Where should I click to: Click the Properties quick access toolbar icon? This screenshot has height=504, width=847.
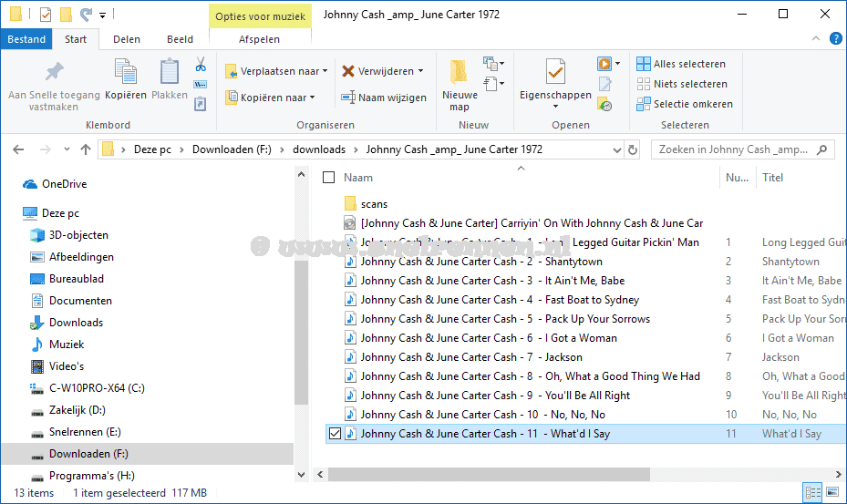tap(46, 15)
